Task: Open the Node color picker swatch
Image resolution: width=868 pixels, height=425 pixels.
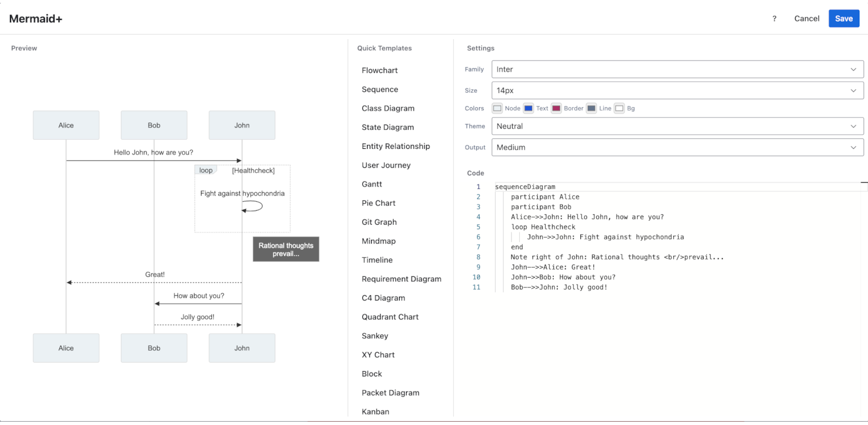Action: 497,108
